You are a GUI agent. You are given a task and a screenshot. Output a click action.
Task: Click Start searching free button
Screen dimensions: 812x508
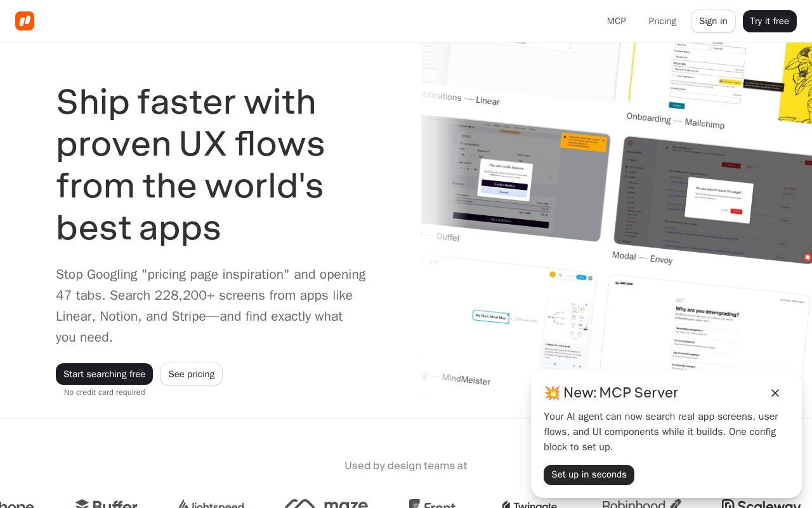pyautogui.click(x=104, y=374)
